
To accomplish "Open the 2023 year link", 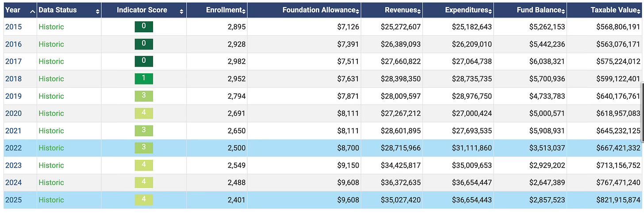I will [13, 165].
